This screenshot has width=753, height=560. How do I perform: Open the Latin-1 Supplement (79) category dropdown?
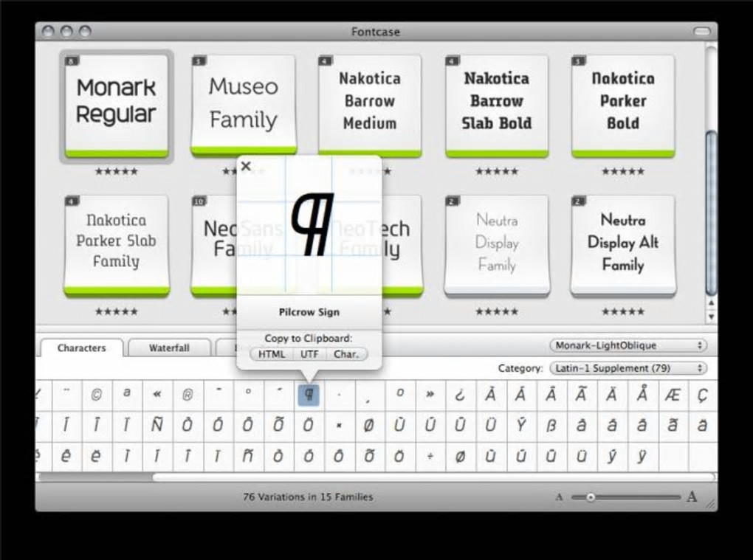pos(628,368)
